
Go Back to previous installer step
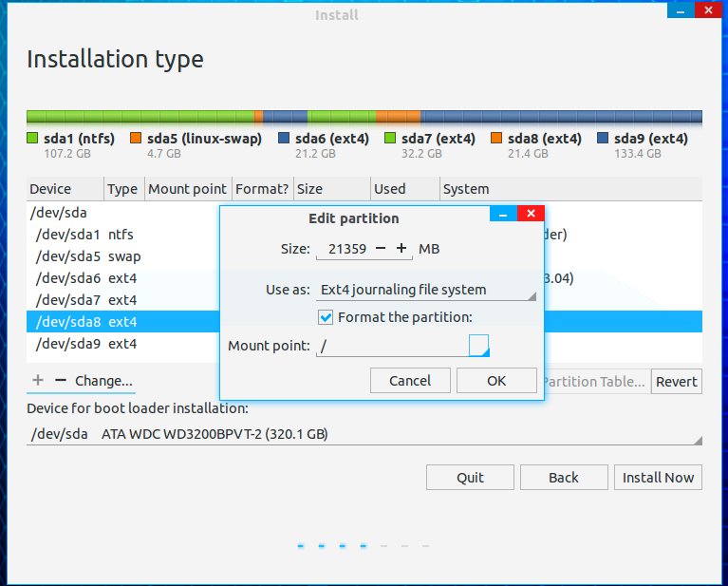[563, 478]
